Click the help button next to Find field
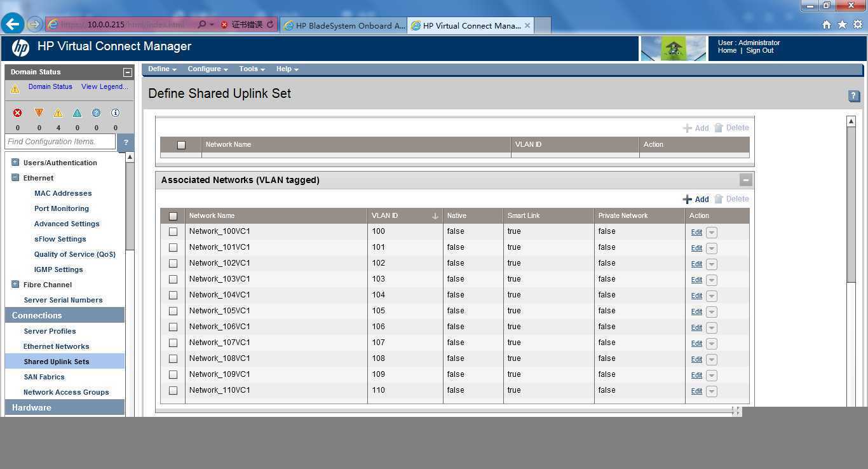This screenshot has height=469, width=868. pos(125,142)
